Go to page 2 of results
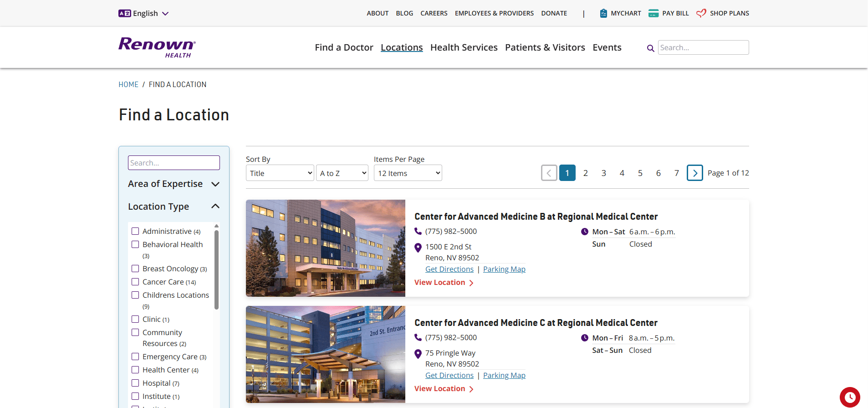This screenshot has width=868, height=408. click(586, 173)
